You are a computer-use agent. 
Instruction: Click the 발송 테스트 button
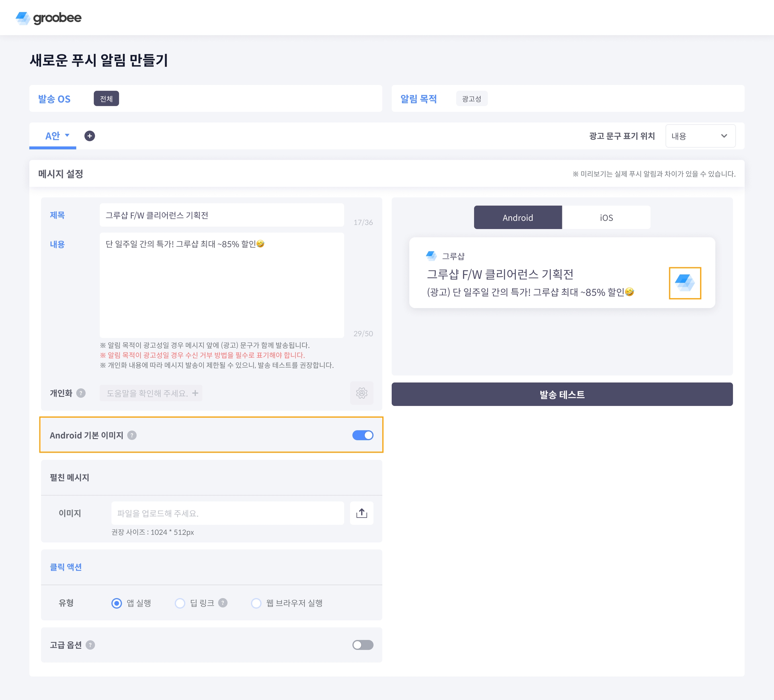coord(562,394)
